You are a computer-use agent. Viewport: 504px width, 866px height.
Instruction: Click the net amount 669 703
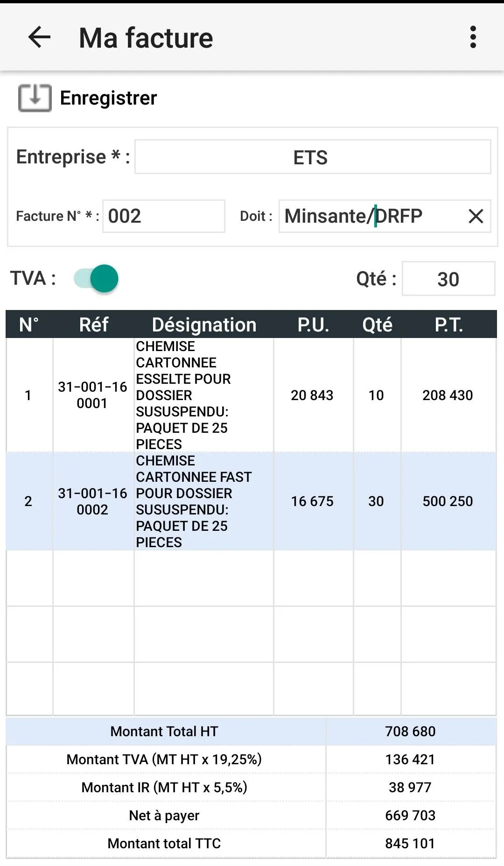pyautogui.click(x=410, y=815)
